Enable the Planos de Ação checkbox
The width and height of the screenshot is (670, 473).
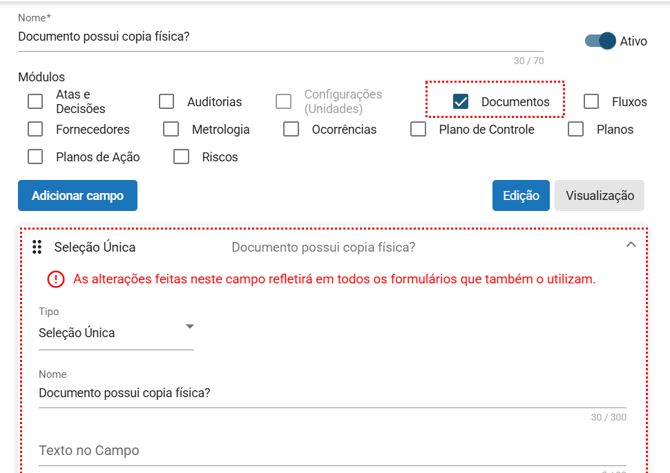coord(36,156)
